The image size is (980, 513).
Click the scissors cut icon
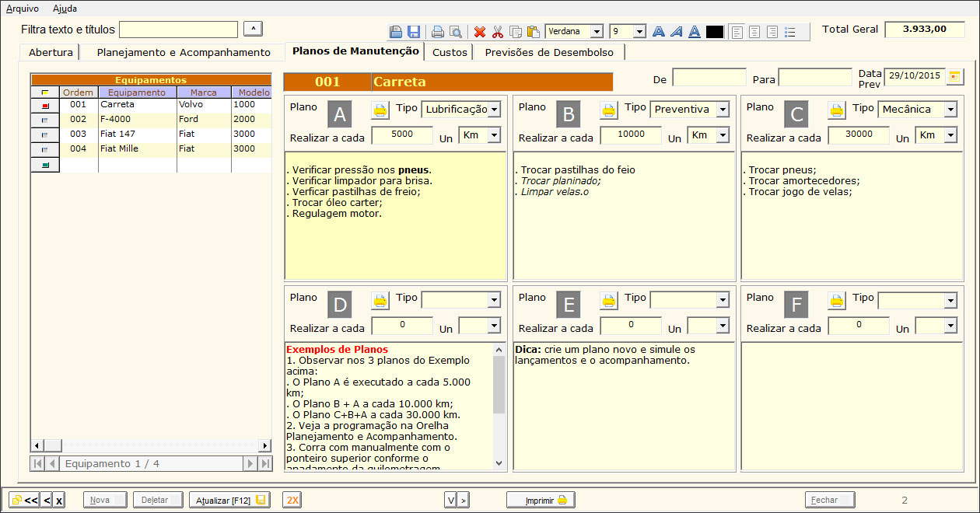pos(498,32)
